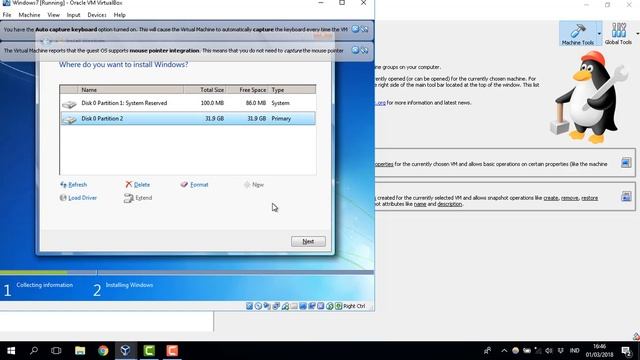This screenshot has width=640, height=360.
Task: Click the 'description' attribute link
Action: [x=449, y=204]
